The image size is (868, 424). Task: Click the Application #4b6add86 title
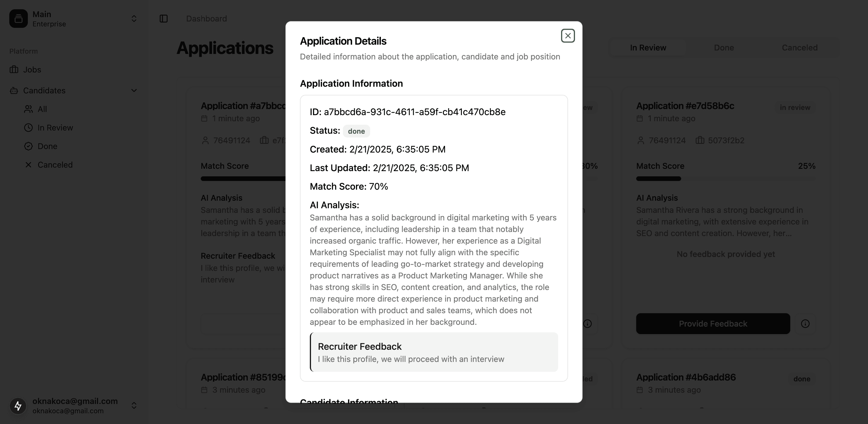click(686, 377)
